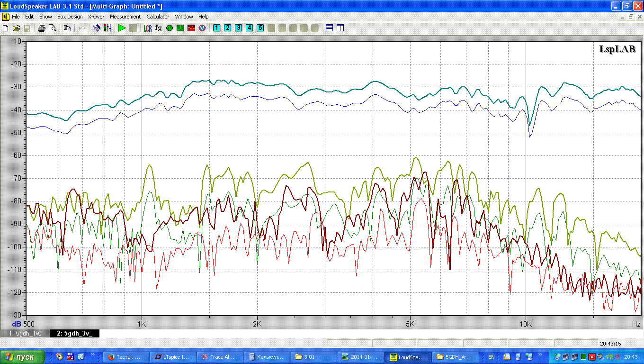Switch to the LTspice taskbar button
This screenshot has width=644, height=364.
pyautogui.click(x=172, y=357)
